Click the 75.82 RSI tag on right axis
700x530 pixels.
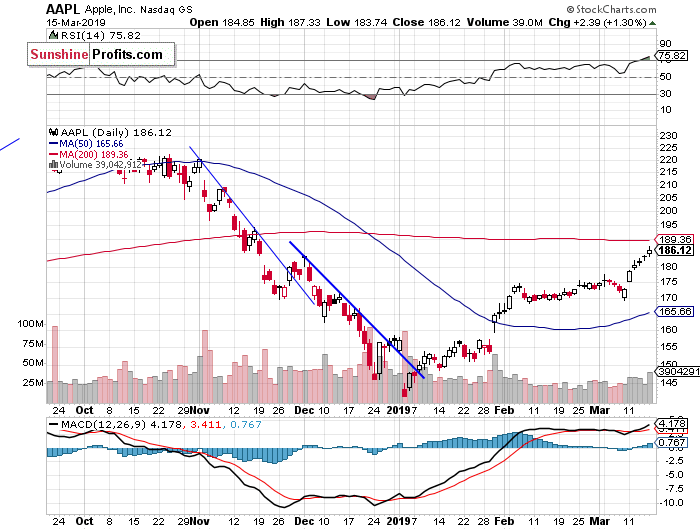[672, 56]
